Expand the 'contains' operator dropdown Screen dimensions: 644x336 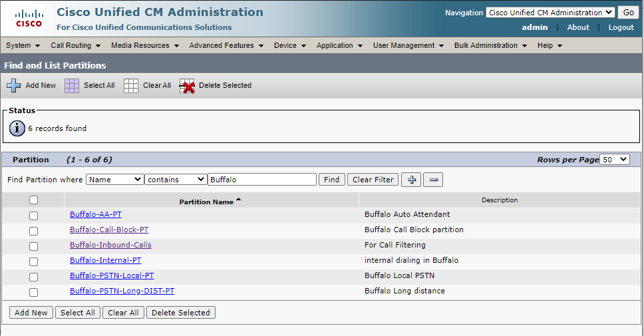[x=176, y=180]
